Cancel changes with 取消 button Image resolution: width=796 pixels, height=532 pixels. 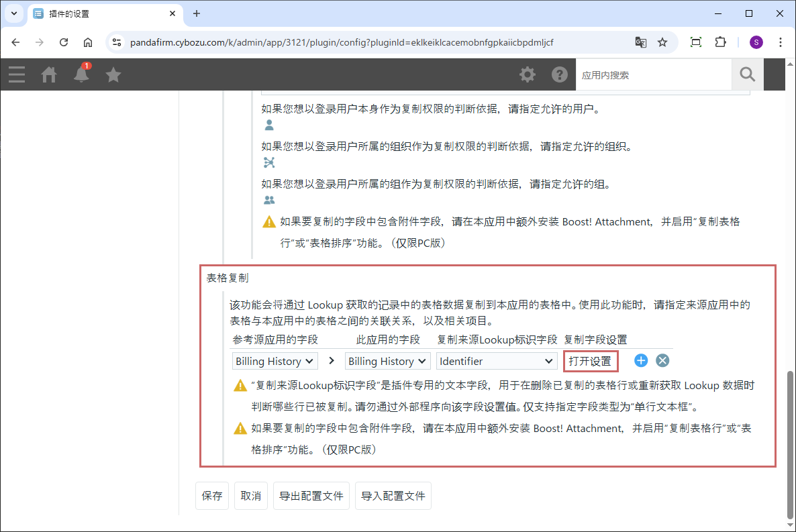click(x=251, y=496)
